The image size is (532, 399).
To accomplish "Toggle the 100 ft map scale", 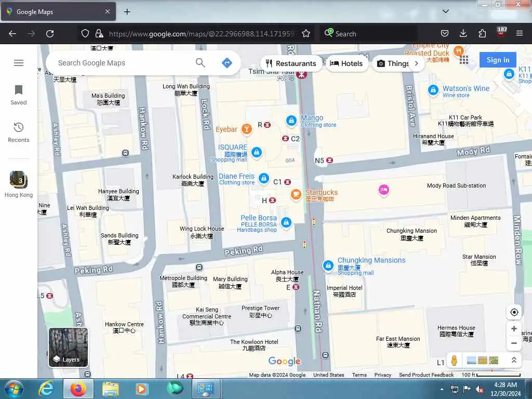I will tap(491, 375).
